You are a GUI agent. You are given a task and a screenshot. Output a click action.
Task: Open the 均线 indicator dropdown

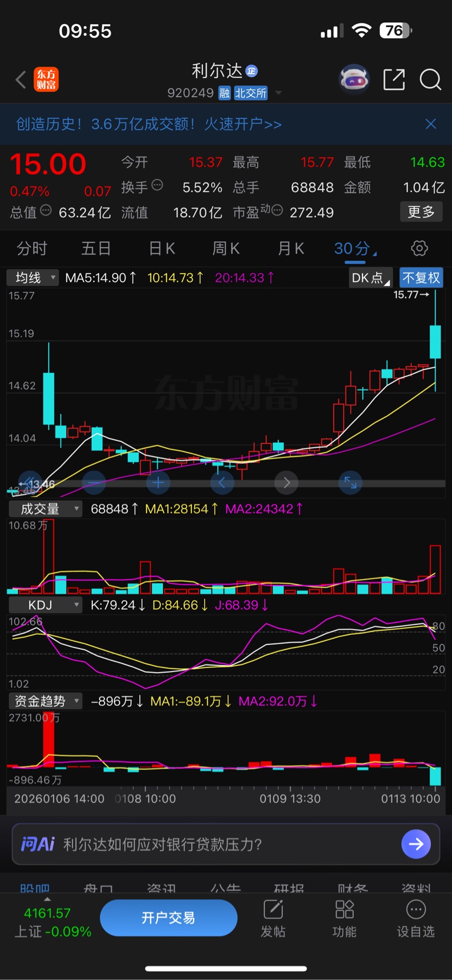[x=33, y=278]
